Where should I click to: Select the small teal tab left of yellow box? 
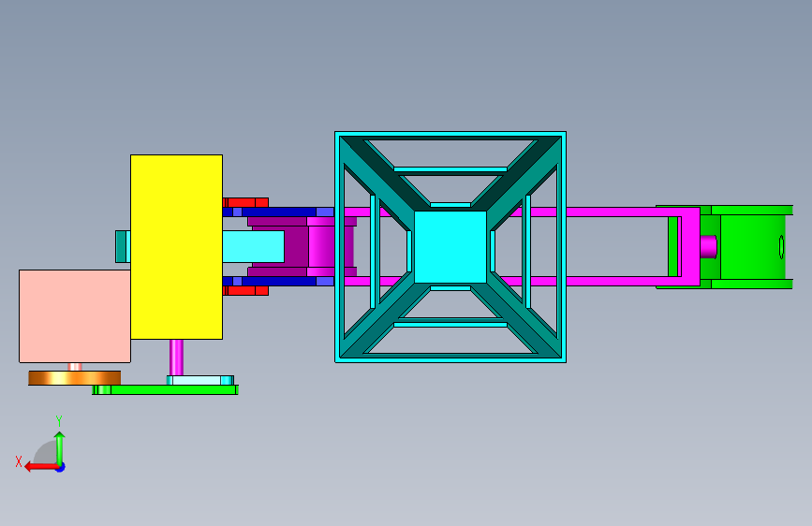[123, 246]
